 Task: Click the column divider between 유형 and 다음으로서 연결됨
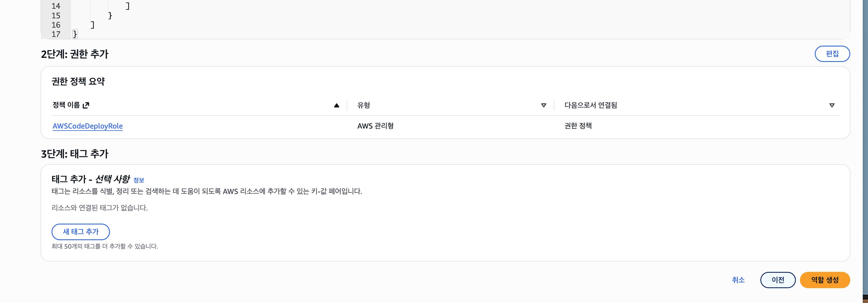(554, 105)
